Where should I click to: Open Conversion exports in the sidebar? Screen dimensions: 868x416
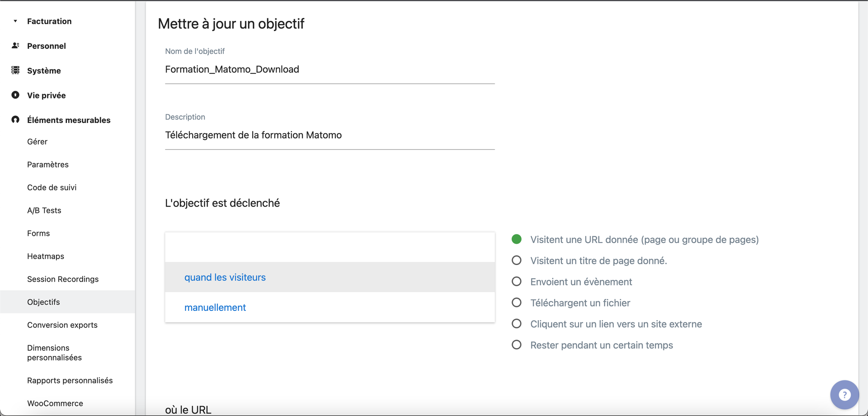[x=62, y=325]
